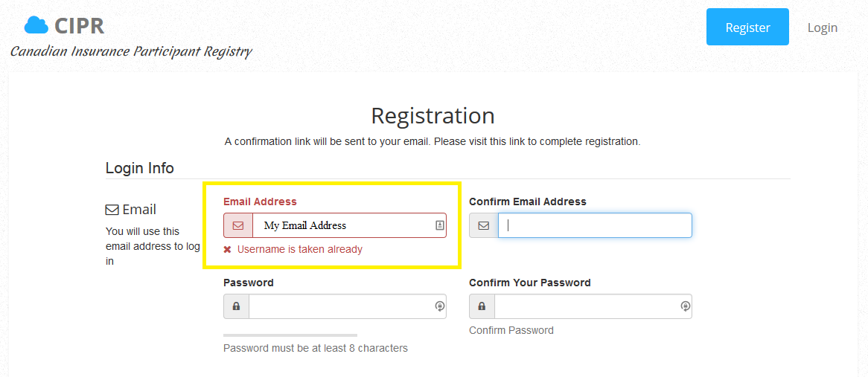Click password manager icon in Password field
This screenshot has height=377, width=868.
(439, 306)
